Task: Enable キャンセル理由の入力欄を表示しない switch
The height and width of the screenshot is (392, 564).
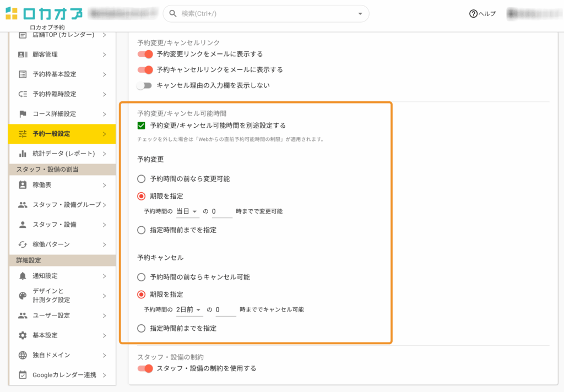Action: [144, 85]
